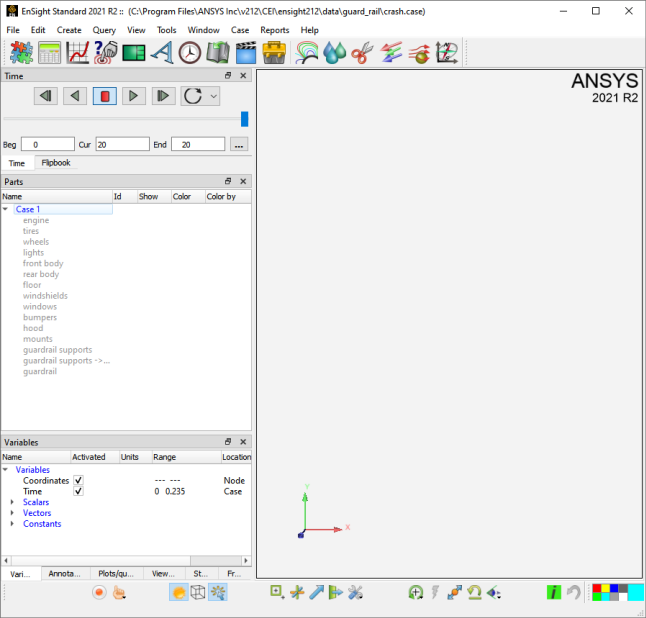Viewport: 646px width, 618px height.
Task: Expand the Scalars node
Action: click(x=12, y=502)
